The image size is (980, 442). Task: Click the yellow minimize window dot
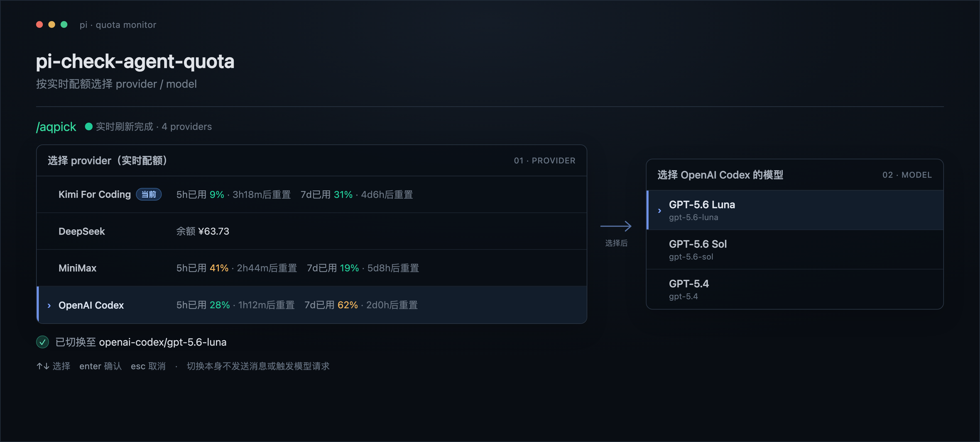tap(52, 25)
